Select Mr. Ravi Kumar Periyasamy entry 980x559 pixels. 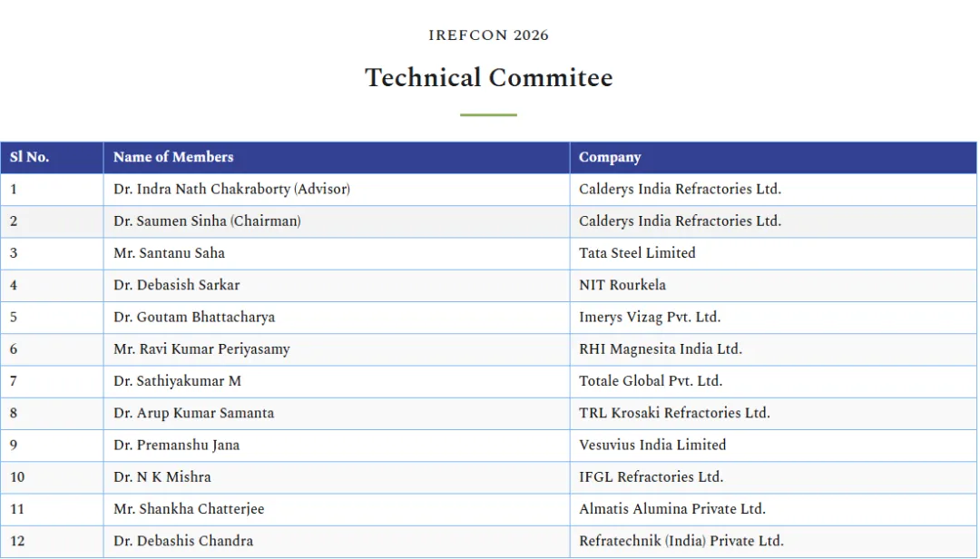click(201, 349)
